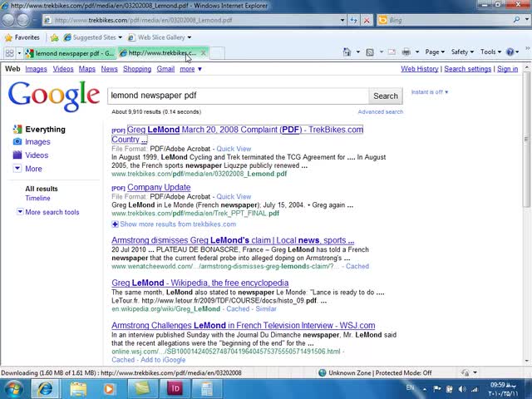
Task: Open Web Slice Gallery
Action: click(160, 37)
